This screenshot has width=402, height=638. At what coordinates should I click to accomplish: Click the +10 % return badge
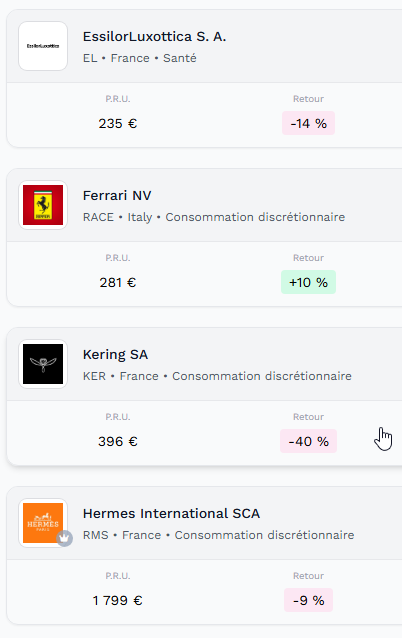tap(308, 282)
